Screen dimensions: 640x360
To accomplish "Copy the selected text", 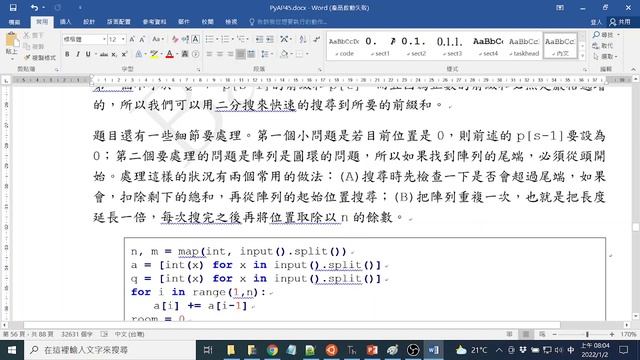I will point(33,47).
